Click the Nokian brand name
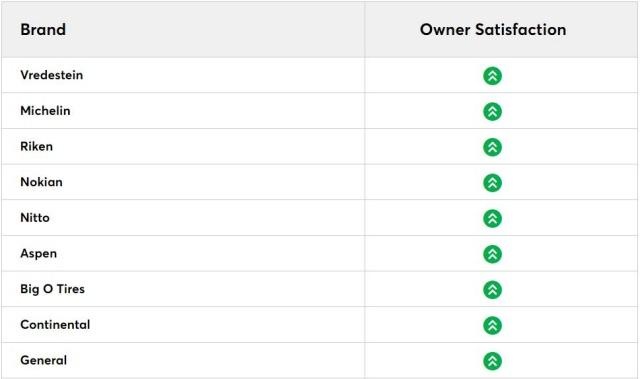Screen dimensions: 640x379 pos(42,182)
